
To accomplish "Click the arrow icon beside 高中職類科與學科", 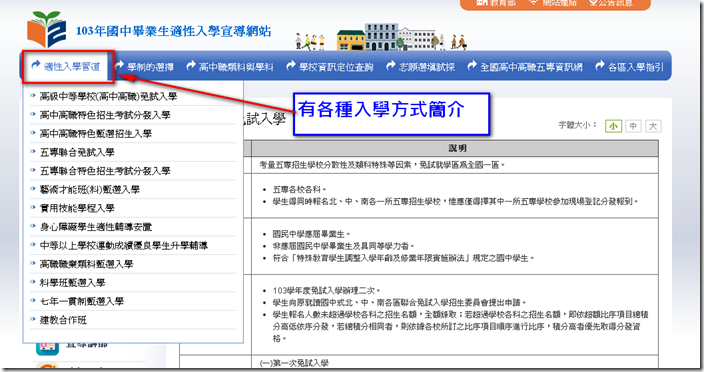I will click(x=191, y=66).
